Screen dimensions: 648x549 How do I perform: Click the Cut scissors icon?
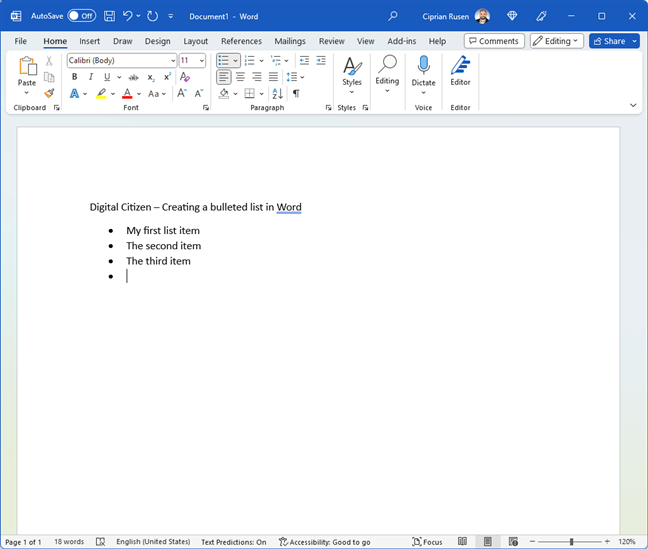click(49, 61)
